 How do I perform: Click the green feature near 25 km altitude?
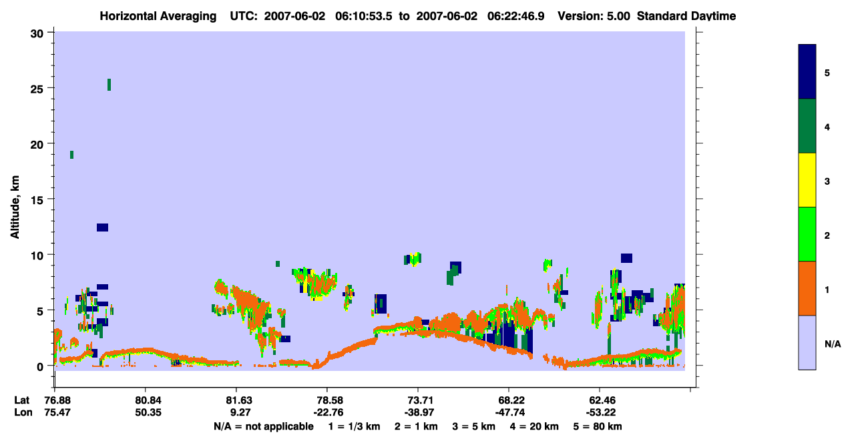click(109, 85)
